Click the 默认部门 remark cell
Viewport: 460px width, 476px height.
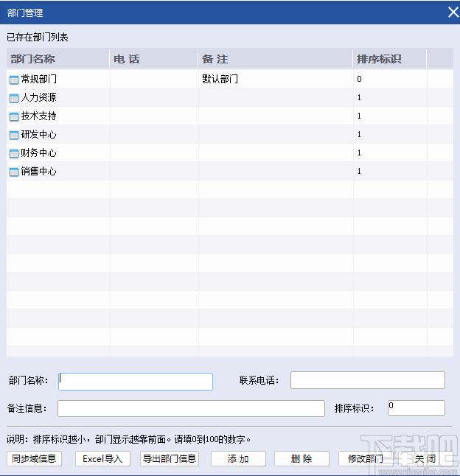pos(220,80)
